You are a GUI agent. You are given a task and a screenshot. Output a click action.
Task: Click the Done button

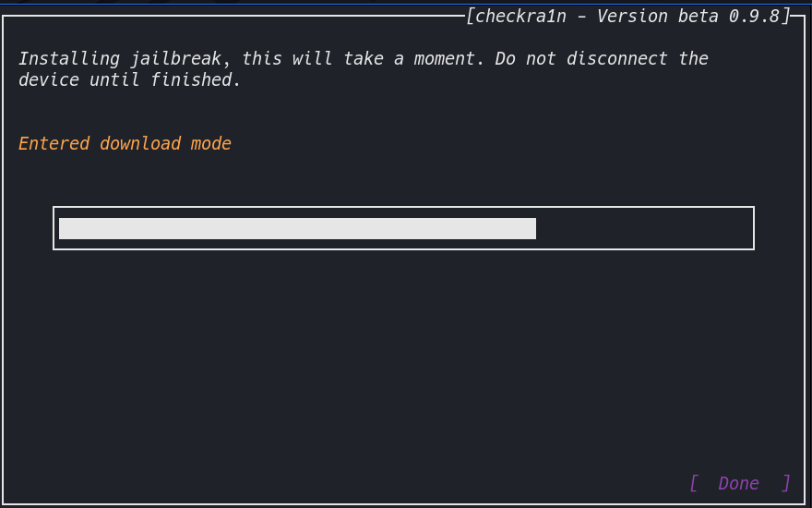click(739, 483)
